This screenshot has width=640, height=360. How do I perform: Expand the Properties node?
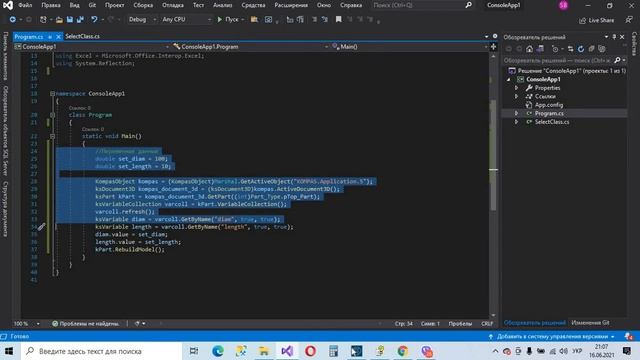click(516, 88)
